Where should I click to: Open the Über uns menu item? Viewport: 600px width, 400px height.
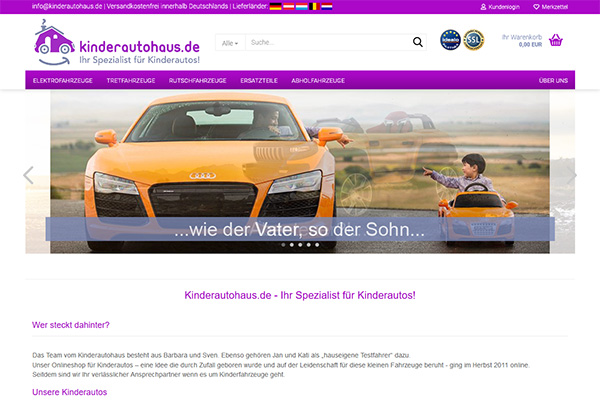click(x=553, y=80)
